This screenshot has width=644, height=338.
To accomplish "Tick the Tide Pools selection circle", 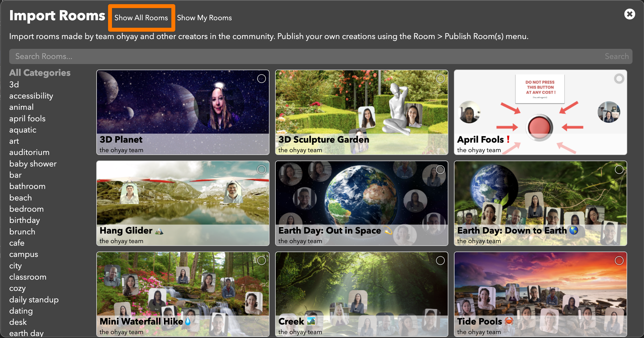I will pyautogui.click(x=619, y=261).
